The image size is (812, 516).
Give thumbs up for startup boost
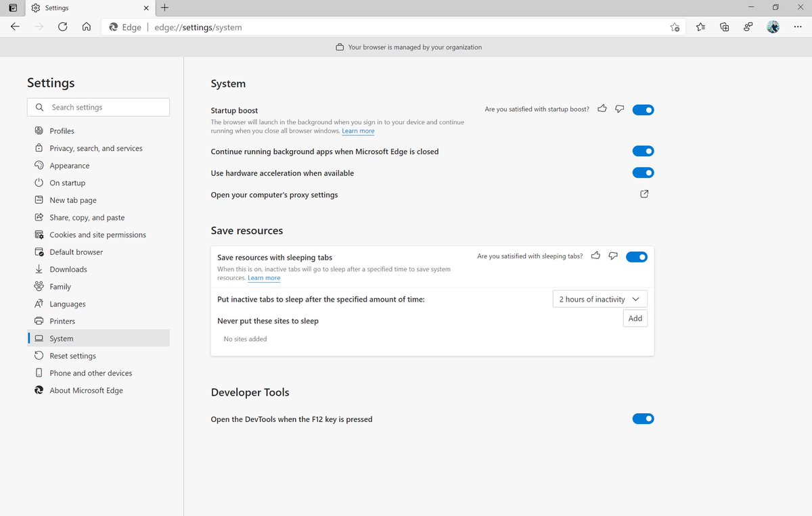[602, 110]
